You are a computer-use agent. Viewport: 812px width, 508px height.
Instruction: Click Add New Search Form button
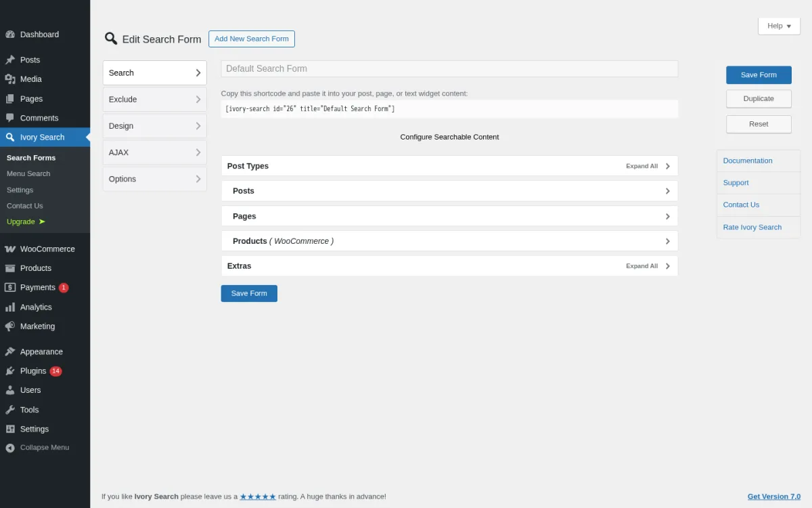coord(252,39)
